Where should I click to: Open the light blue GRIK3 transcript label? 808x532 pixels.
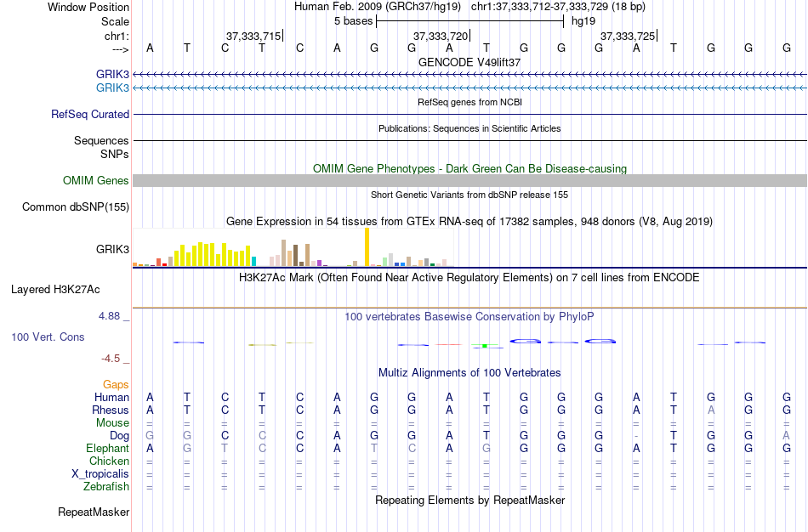click(x=112, y=88)
